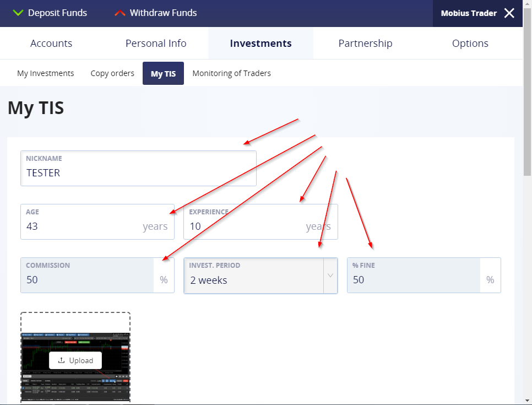
Task: Click the % Fine input field
Action: [x=424, y=276]
